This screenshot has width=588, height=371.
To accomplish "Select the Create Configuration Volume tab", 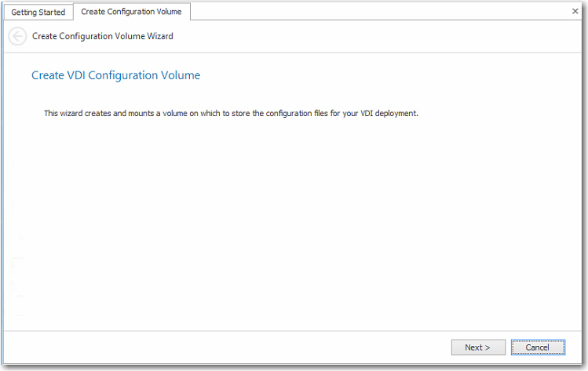I will 131,12.
